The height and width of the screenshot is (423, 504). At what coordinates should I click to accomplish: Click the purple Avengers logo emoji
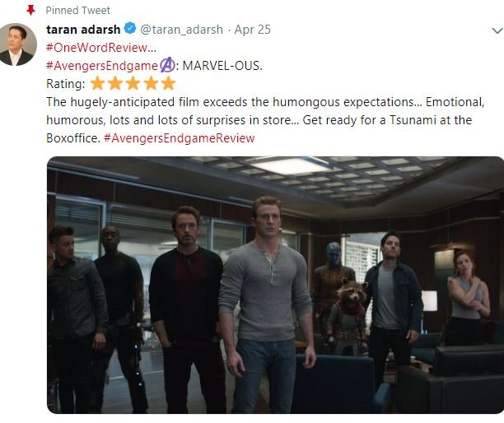point(167,65)
